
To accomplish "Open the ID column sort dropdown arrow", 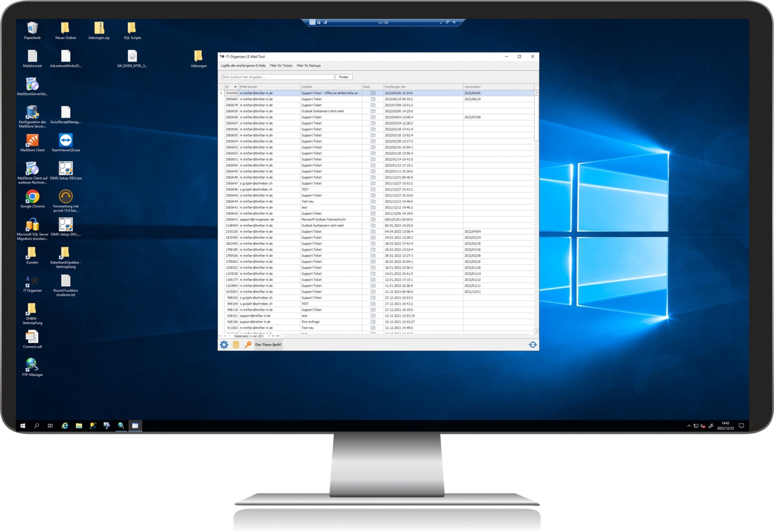I will click(x=236, y=87).
